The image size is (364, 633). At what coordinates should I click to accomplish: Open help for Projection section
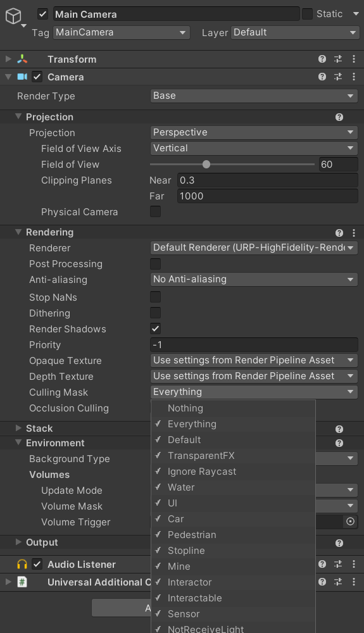point(339,117)
